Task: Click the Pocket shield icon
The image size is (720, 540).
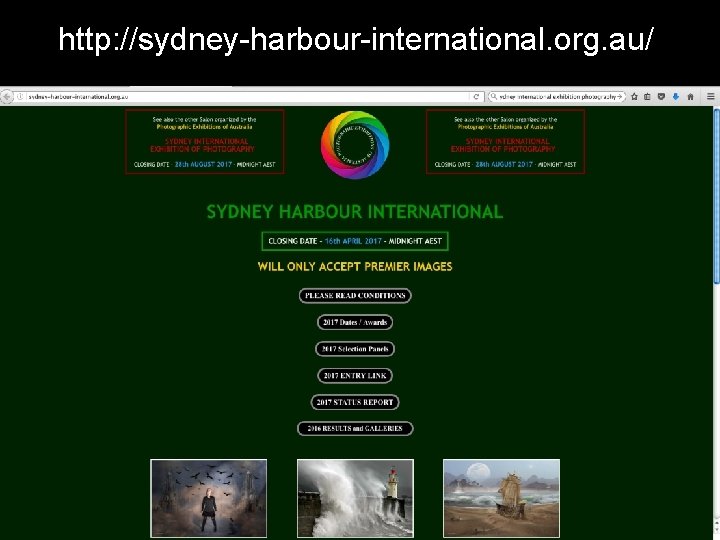Action: click(x=661, y=96)
